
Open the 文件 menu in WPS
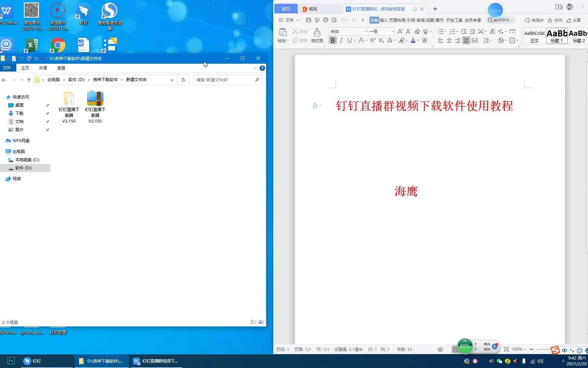[289, 20]
